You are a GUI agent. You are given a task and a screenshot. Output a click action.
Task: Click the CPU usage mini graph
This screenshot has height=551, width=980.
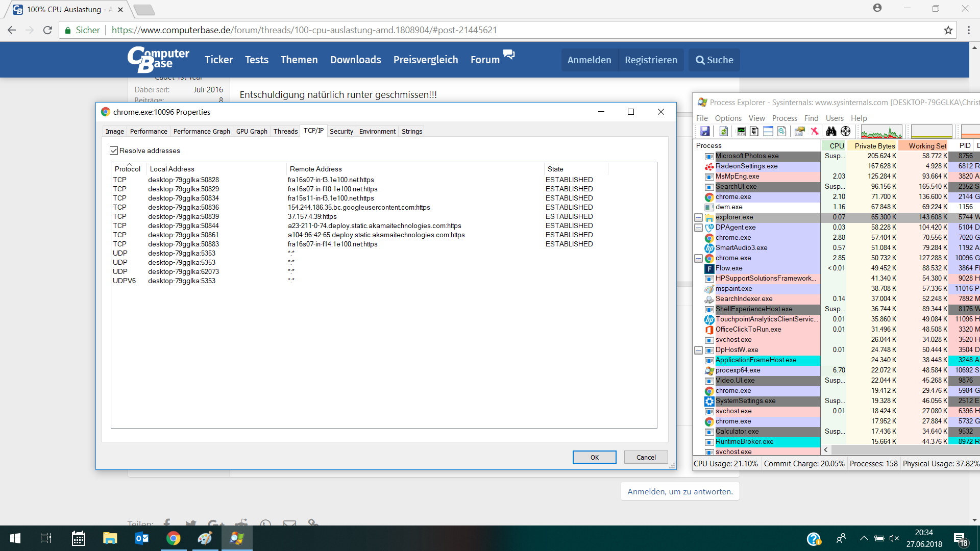[881, 132]
